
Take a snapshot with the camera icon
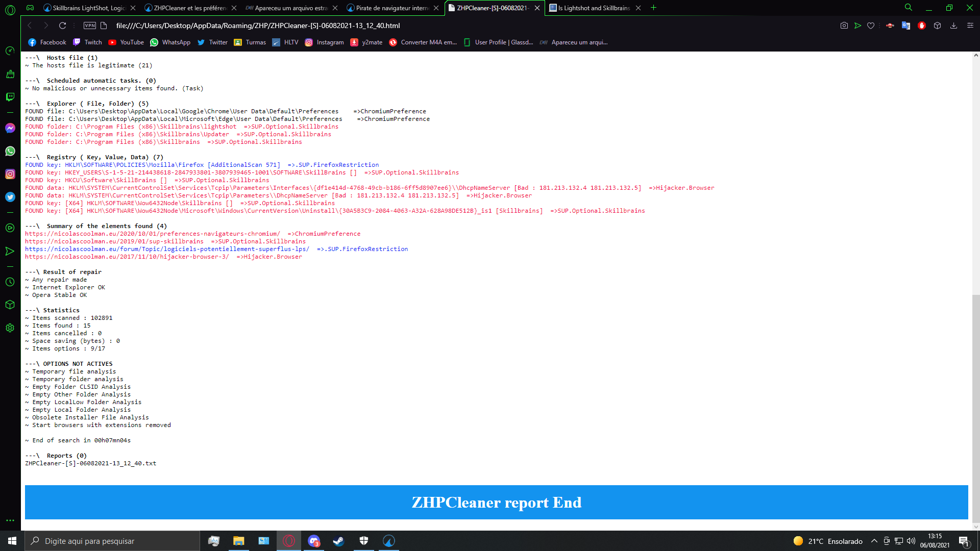pyautogui.click(x=844, y=26)
